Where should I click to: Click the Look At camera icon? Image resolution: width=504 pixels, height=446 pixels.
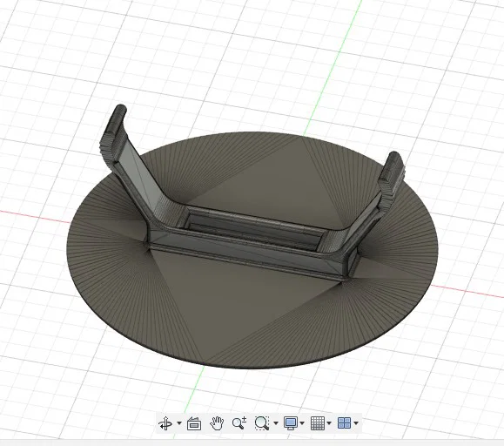[194, 423]
